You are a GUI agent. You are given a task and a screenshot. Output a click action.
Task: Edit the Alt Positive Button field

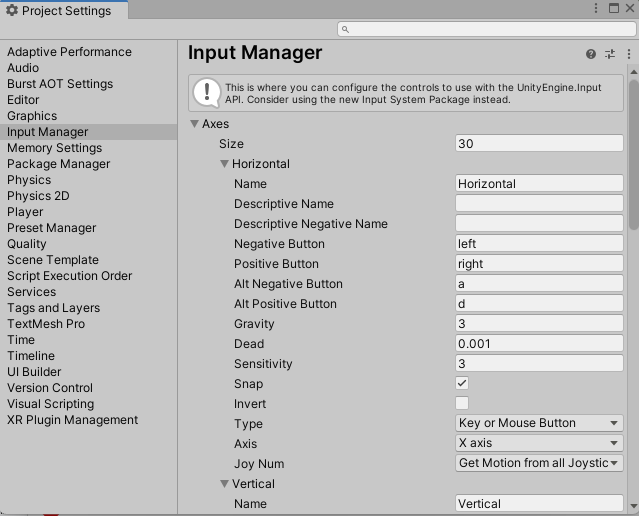[539, 303]
